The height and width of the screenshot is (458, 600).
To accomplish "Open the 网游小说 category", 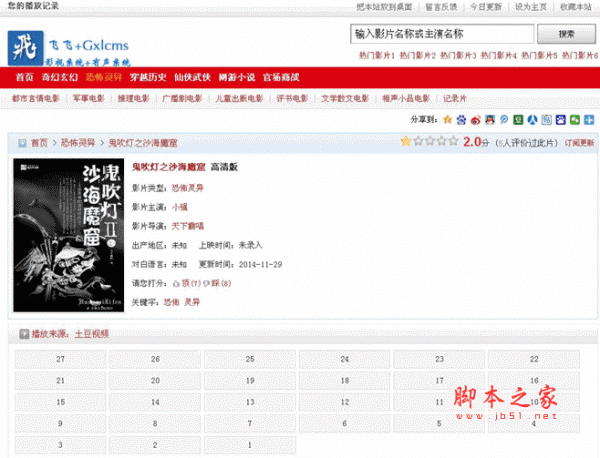I will tap(237, 77).
